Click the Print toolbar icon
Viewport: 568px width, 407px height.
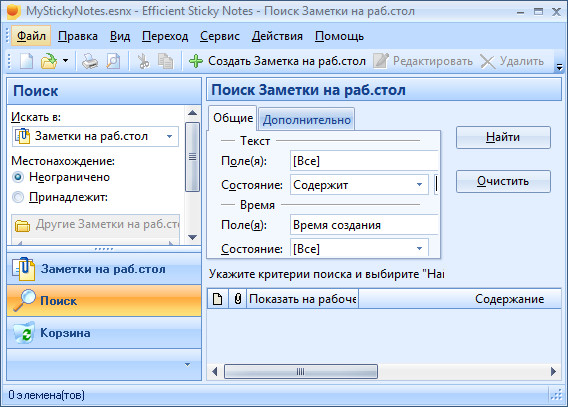pyautogui.click(x=90, y=61)
